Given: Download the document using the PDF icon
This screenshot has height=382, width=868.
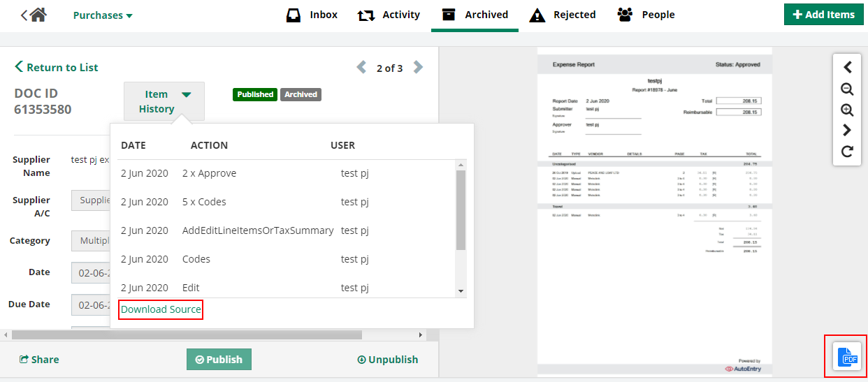Looking at the screenshot, I should (x=849, y=357).
